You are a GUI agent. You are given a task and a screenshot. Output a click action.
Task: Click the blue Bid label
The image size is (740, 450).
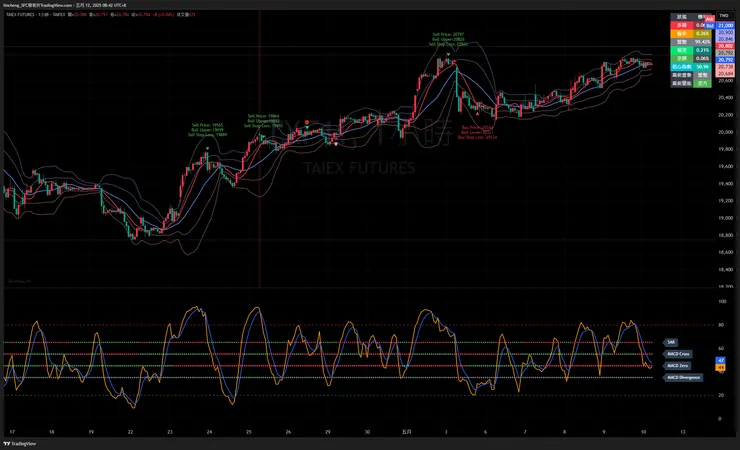click(x=710, y=25)
